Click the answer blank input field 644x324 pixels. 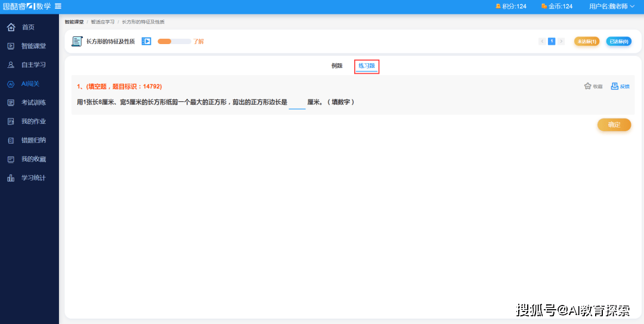pyautogui.click(x=297, y=102)
